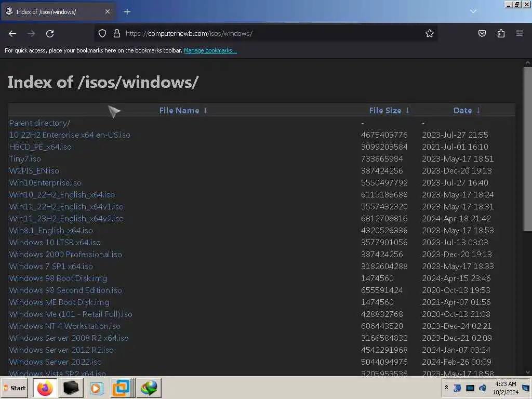Download Windows Server 2008 R2 x64.iso
532x399 pixels.
[69, 338]
